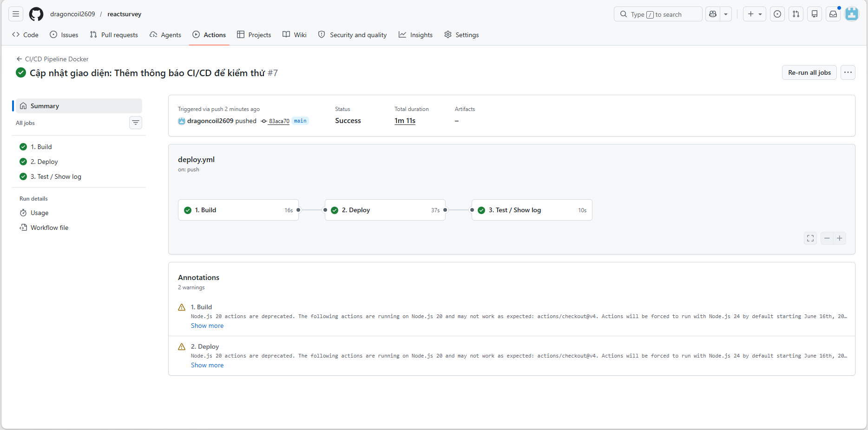The width and height of the screenshot is (868, 430).
Task: Zoom out the workflow graph with minus
Action: (827, 238)
